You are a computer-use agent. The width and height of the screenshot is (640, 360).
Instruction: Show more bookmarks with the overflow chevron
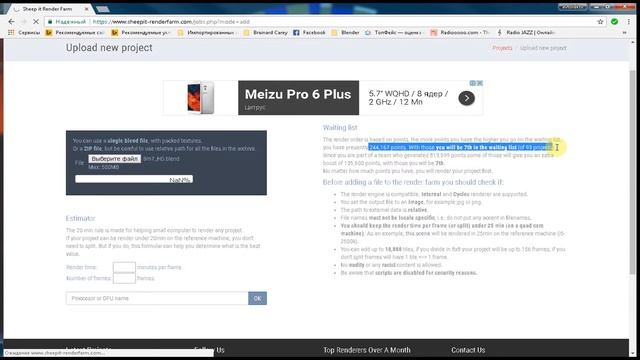(x=624, y=32)
